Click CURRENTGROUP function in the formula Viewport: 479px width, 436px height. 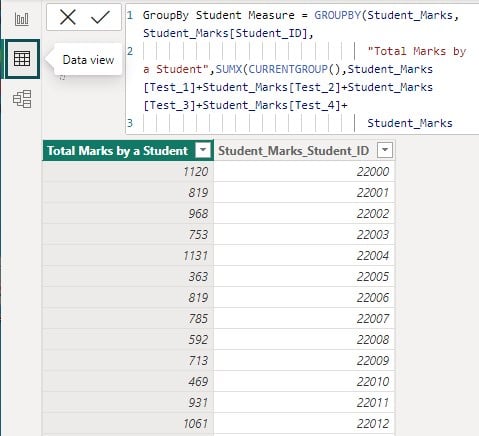coord(288,69)
